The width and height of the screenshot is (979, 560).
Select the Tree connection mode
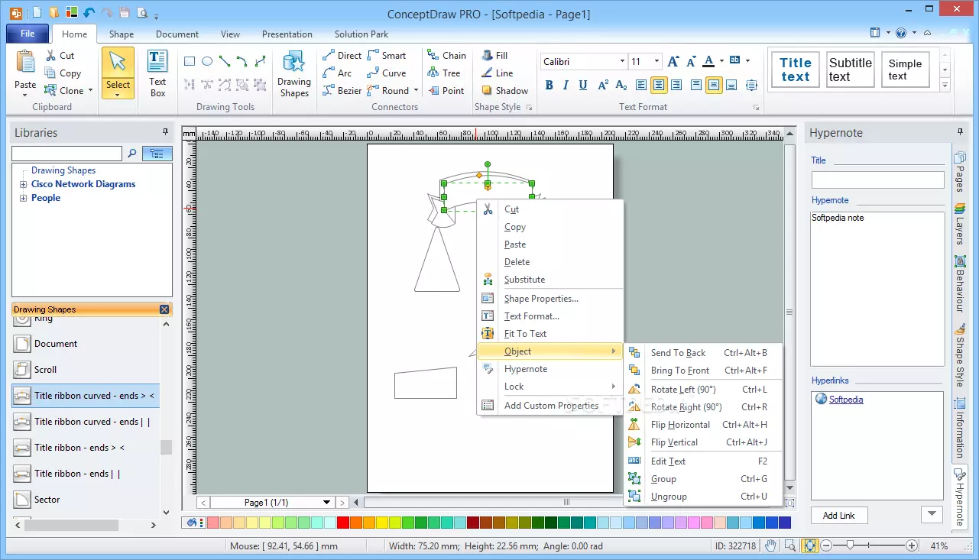coord(444,73)
